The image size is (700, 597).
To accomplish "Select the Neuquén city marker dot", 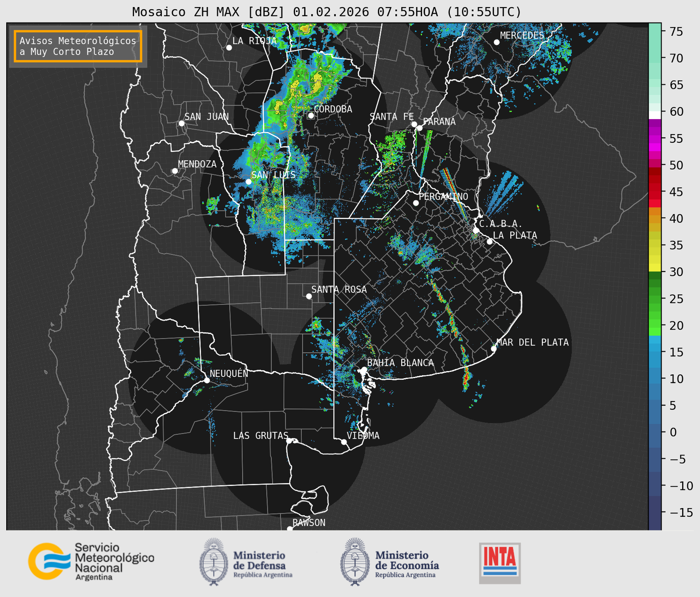I will (x=207, y=380).
